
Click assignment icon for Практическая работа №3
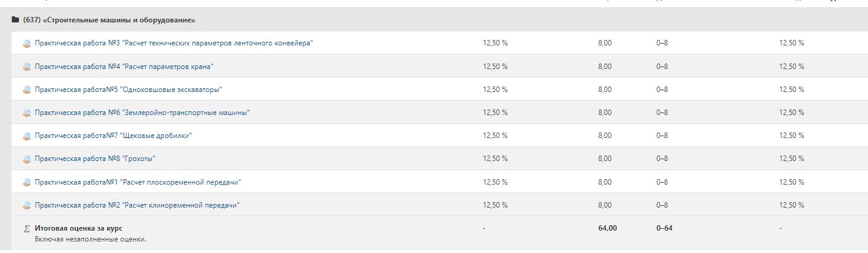tap(27, 44)
